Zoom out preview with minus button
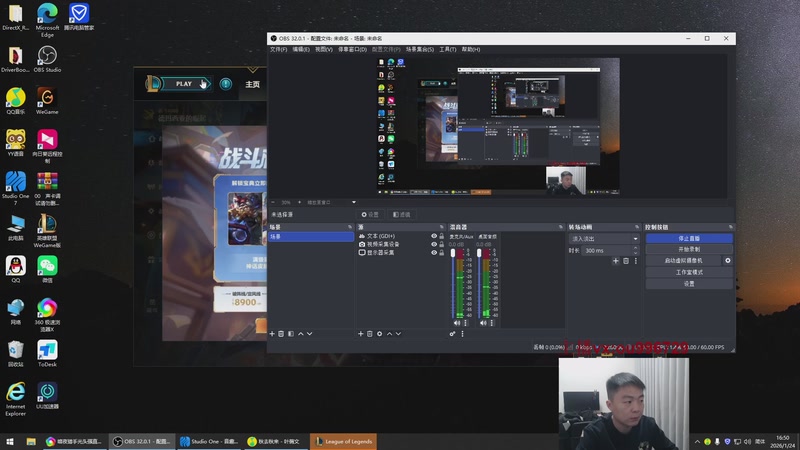800x450 pixels. point(273,203)
